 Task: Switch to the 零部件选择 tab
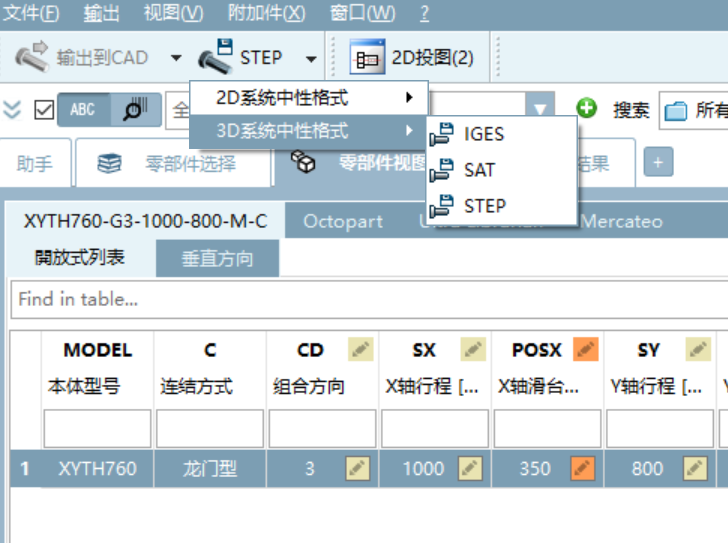tap(173, 163)
